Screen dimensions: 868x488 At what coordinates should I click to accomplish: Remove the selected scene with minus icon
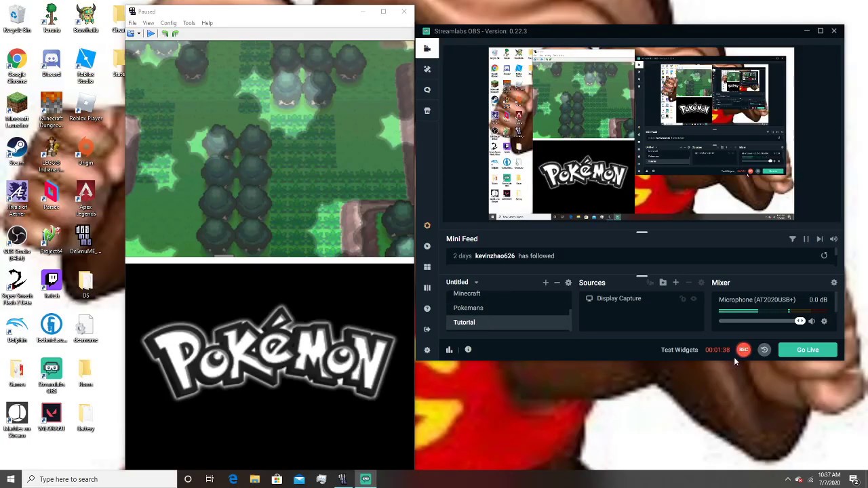(x=557, y=283)
